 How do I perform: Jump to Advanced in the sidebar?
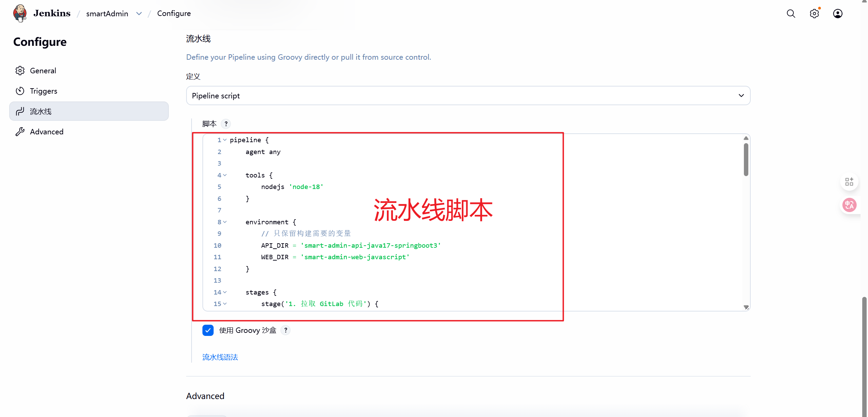46,132
